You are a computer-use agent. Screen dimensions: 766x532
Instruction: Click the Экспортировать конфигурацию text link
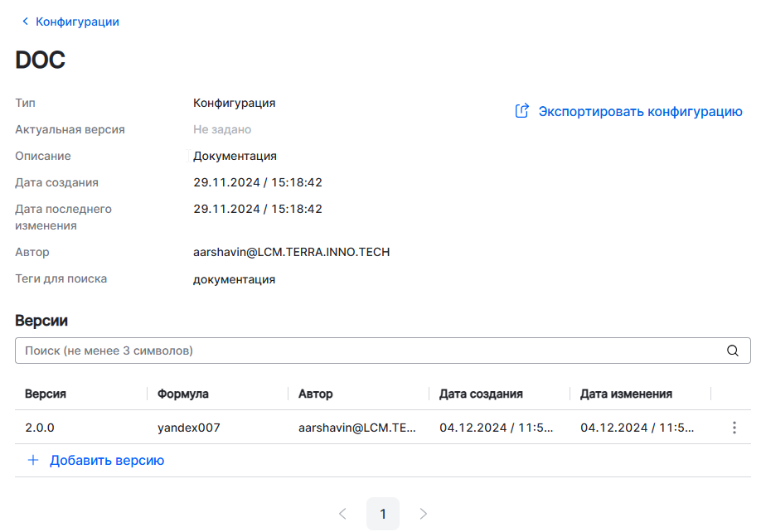[640, 111]
